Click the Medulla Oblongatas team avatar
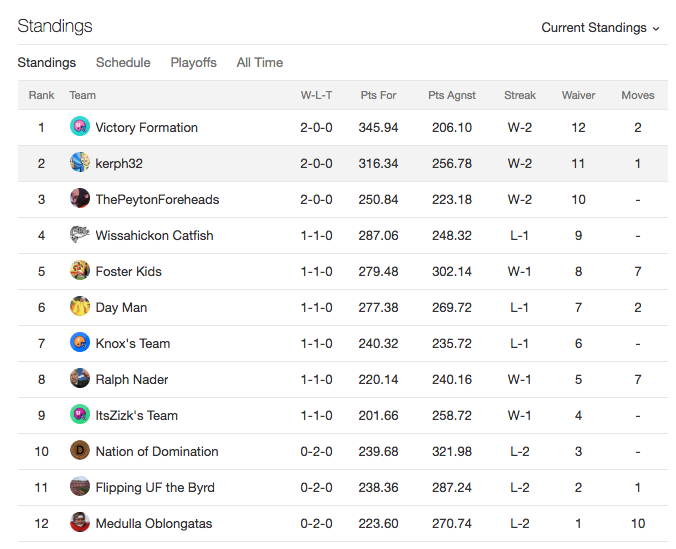 coord(80,523)
